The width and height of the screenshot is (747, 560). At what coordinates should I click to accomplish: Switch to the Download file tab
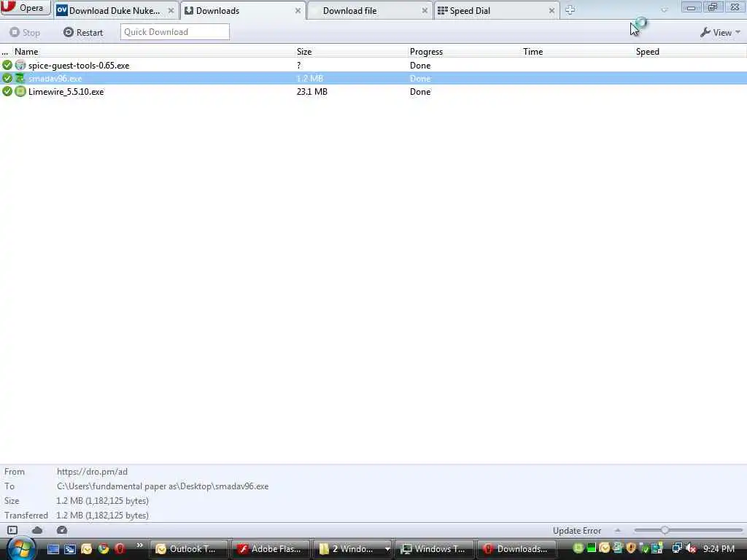pos(370,10)
